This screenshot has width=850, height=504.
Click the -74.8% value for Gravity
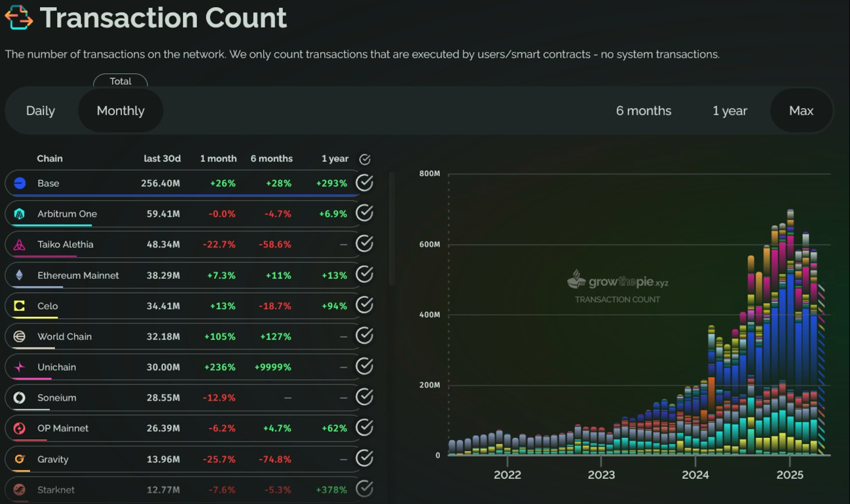(275, 459)
